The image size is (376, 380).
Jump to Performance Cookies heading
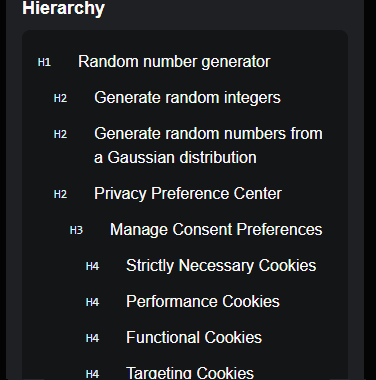[x=203, y=302]
